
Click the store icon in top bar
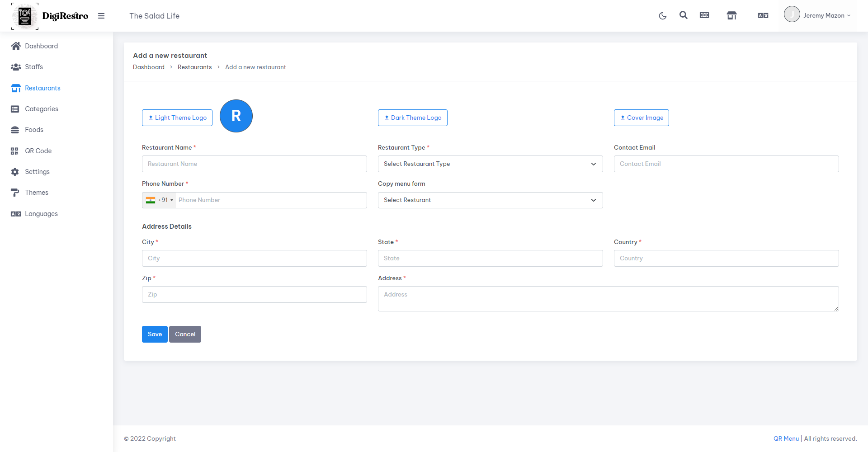coord(731,16)
